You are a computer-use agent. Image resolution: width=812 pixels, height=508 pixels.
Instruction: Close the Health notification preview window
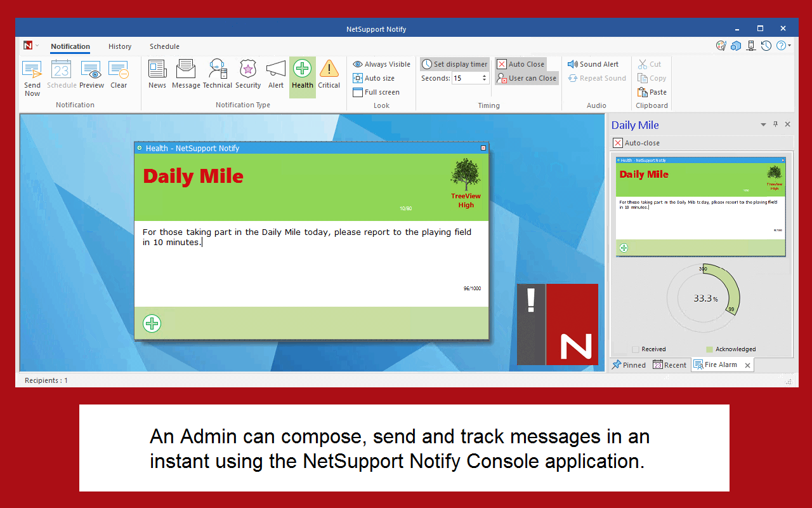click(483, 148)
